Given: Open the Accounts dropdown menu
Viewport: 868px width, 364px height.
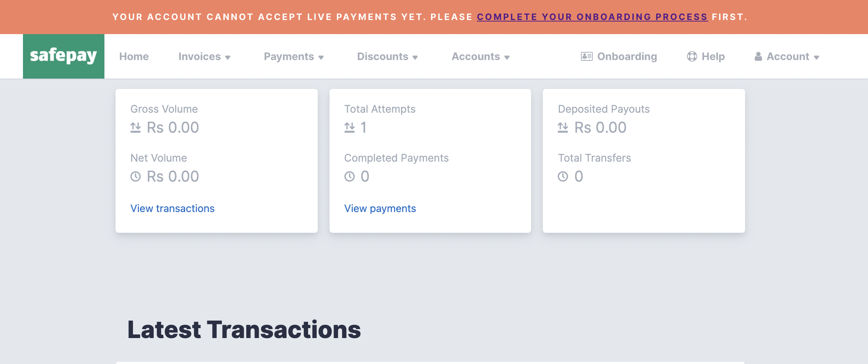Looking at the screenshot, I should click(x=480, y=56).
